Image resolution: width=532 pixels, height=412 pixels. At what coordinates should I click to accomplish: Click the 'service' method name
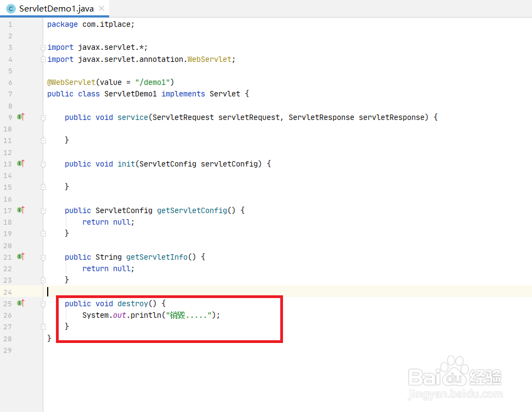(x=133, y=117)
